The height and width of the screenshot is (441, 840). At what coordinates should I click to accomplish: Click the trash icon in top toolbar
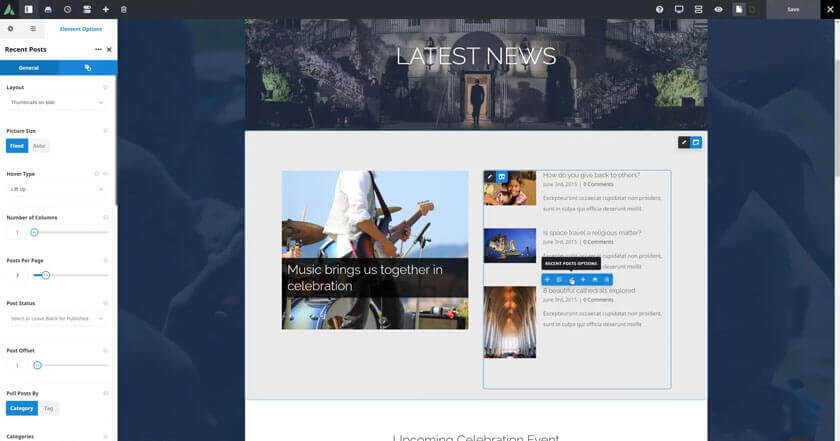(124, 9)
